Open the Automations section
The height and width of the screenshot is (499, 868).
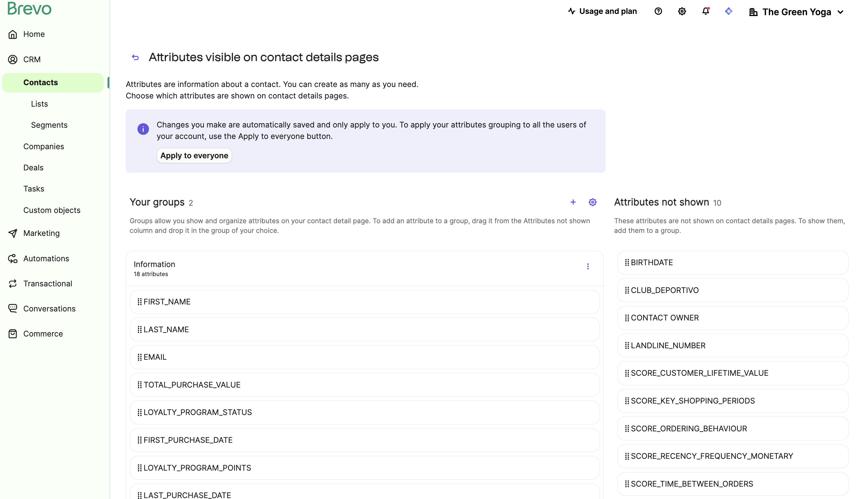pos(46,259)
